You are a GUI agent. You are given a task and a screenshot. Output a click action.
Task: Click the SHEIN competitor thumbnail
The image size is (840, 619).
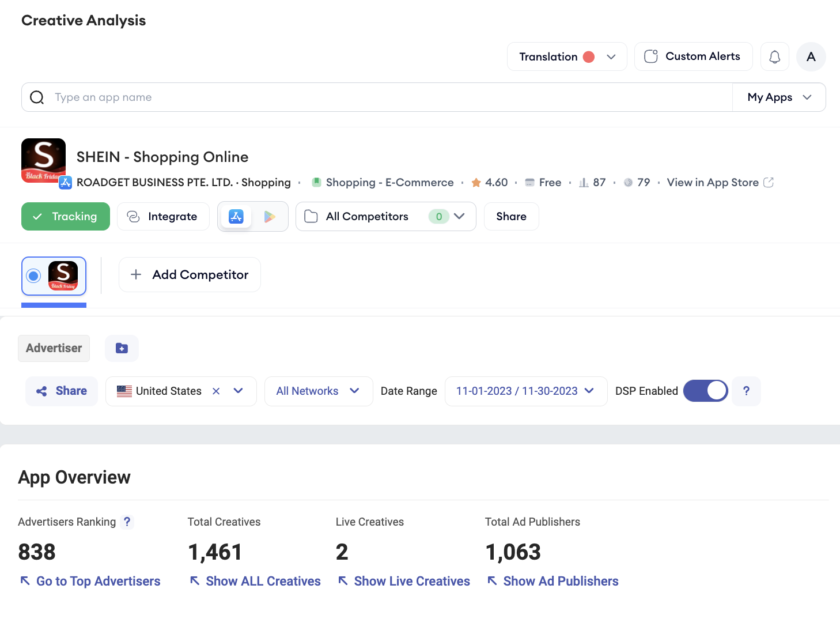63,275
